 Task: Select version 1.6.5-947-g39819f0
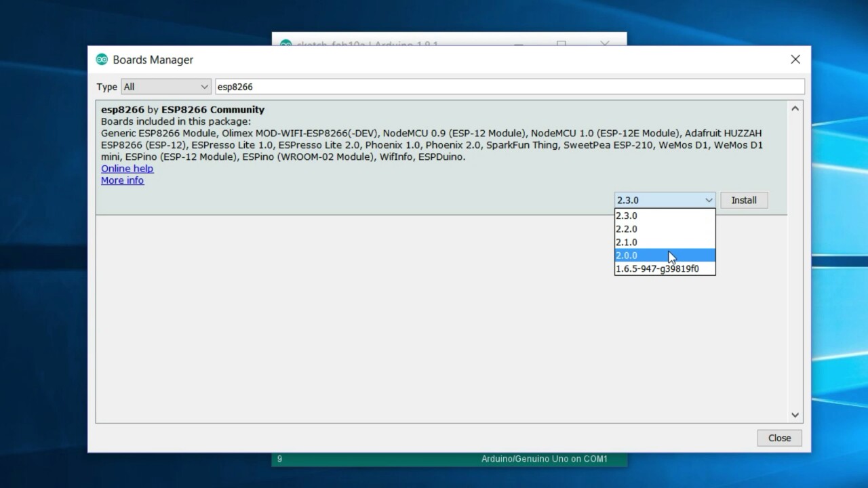pyautogui.click(x=665, y=268)
